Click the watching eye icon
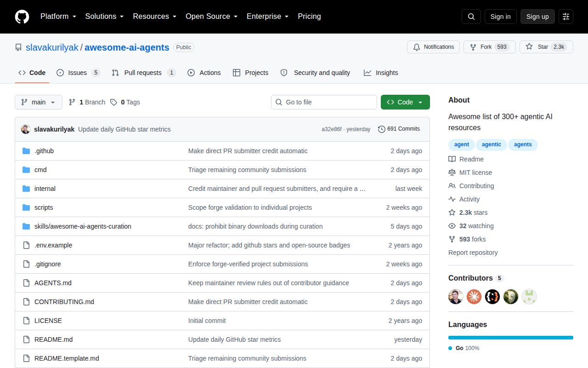Viewport: 588px width, 368px height. coord(452,226)
